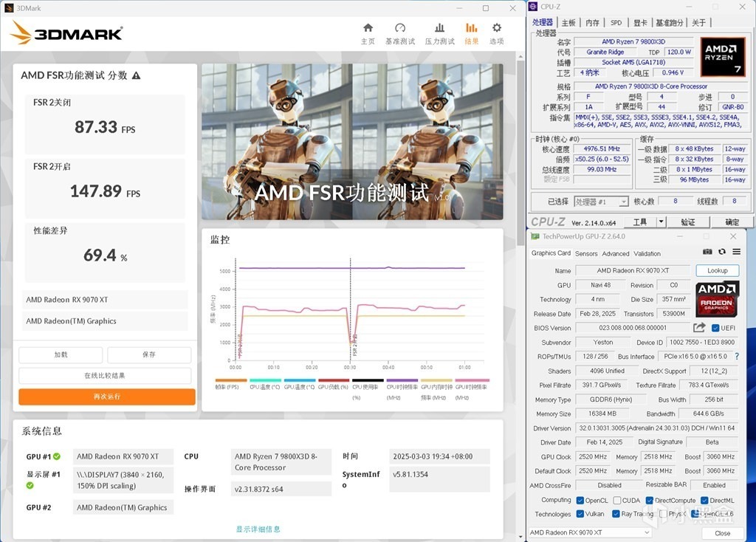Click the 确定 OK button in CPU-Z
Viewport: 756px width, 542px height.
pyautogui.click(x=732, y=222)
